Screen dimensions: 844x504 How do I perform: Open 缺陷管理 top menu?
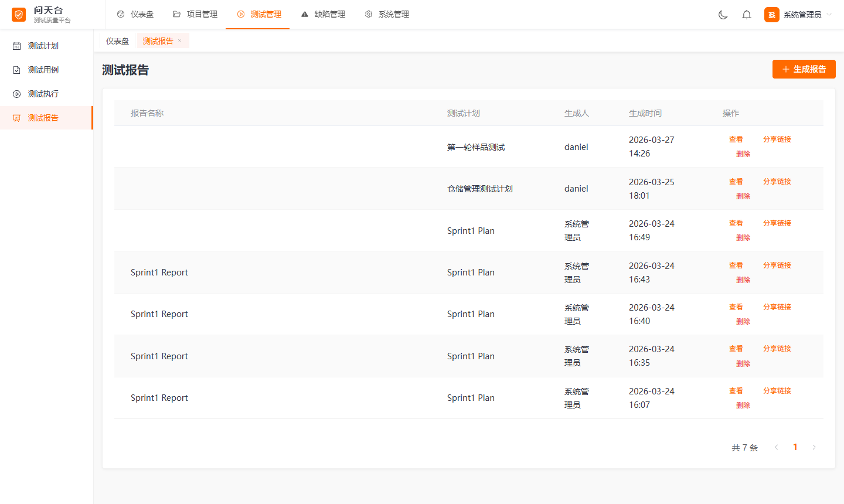pos(323,14)
